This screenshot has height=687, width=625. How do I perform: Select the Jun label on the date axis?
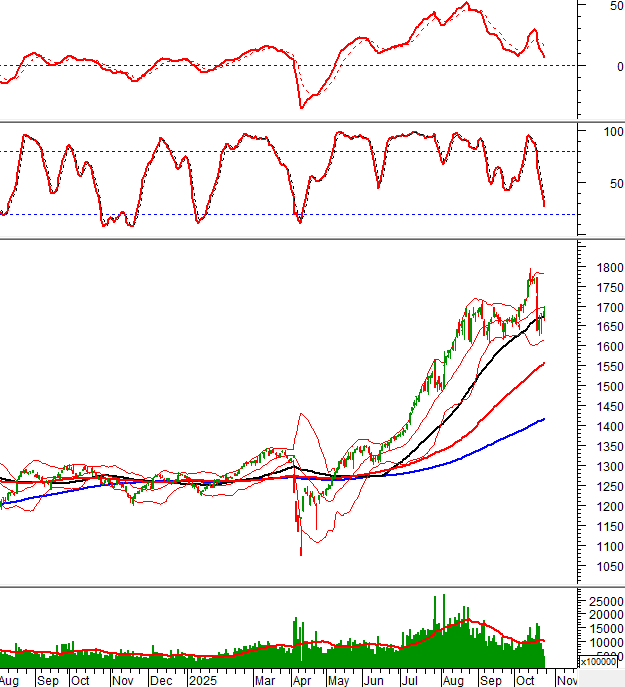372,679
